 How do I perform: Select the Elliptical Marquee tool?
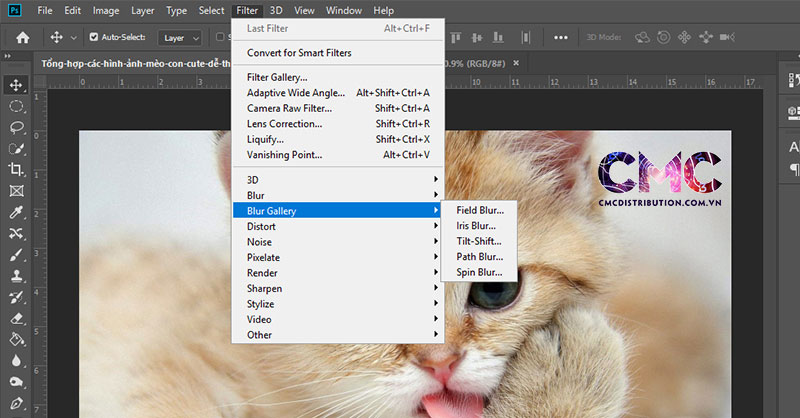(x=16, y=106)
